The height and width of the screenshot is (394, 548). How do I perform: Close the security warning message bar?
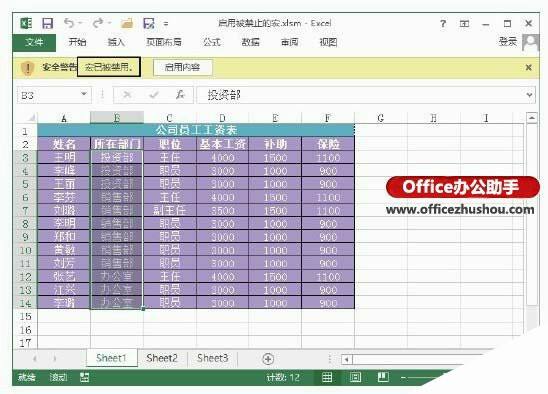tap(528, 67)
